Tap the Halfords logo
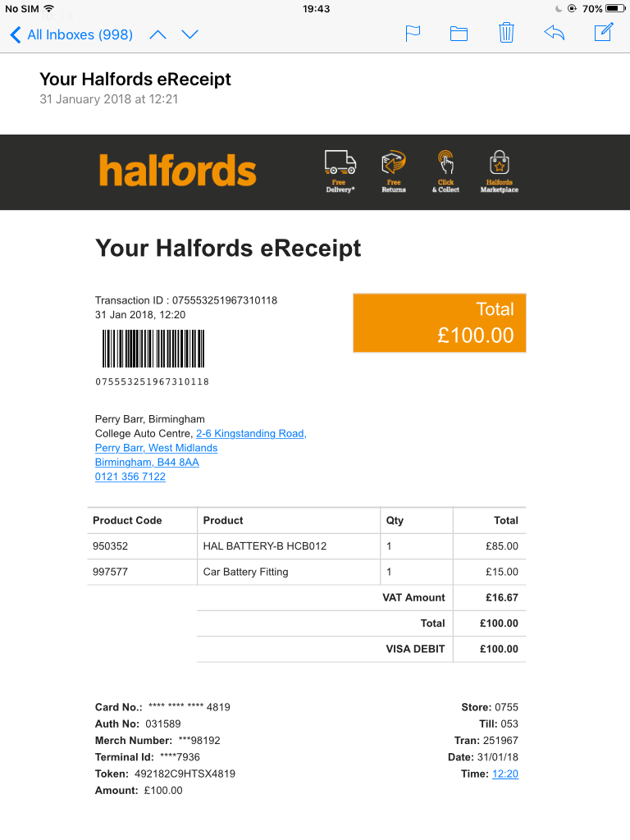This screenshot has width=630, height=840. (x=178, y=171)
